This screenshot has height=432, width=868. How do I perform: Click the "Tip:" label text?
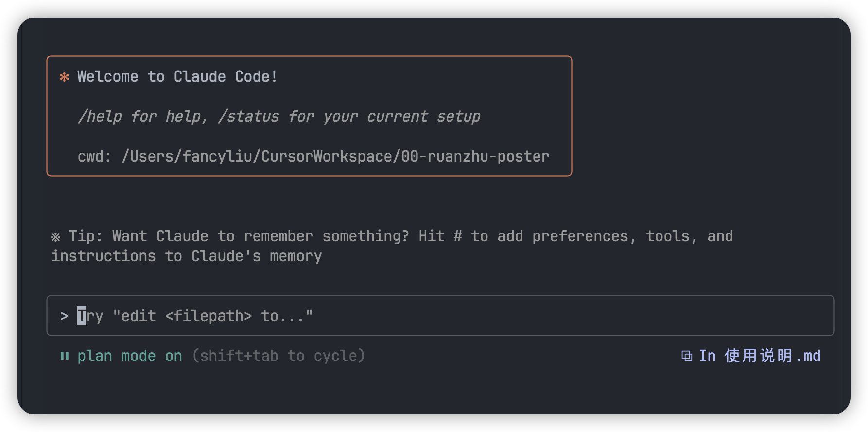coord(86,236)
